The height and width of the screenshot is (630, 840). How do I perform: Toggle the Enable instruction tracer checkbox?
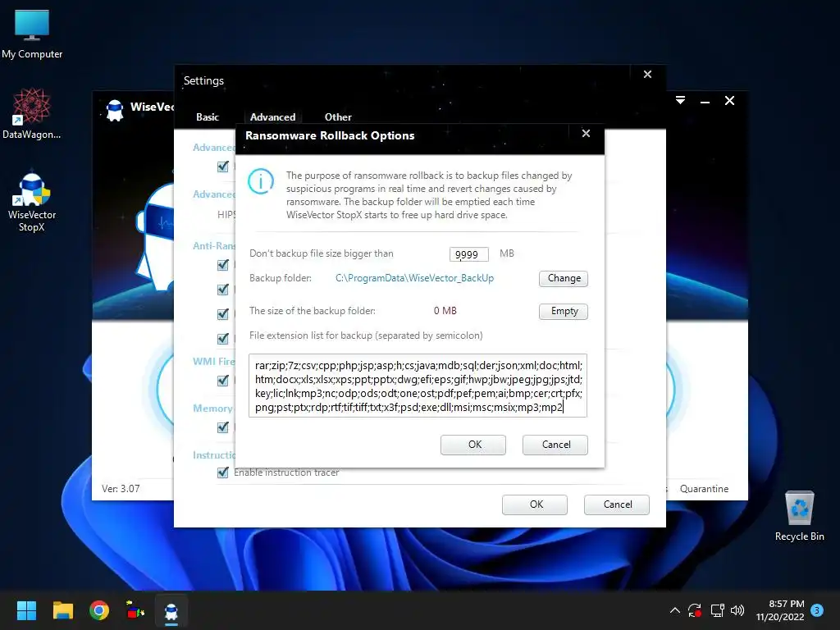223,472
